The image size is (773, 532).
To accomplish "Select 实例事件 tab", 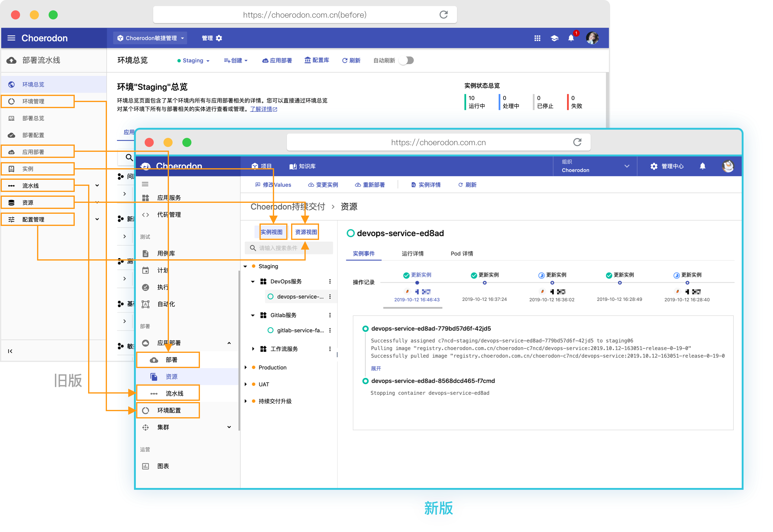I will [x=363, y=253].
